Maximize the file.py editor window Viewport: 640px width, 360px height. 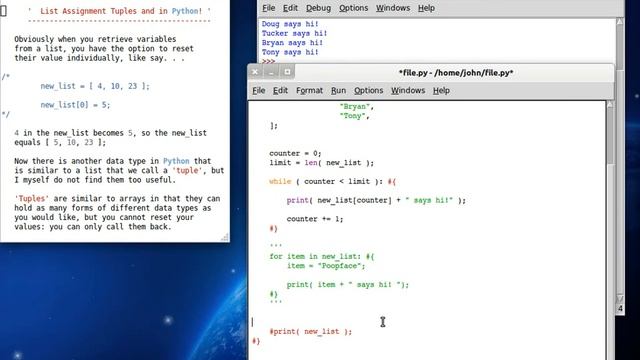point(287,72)
